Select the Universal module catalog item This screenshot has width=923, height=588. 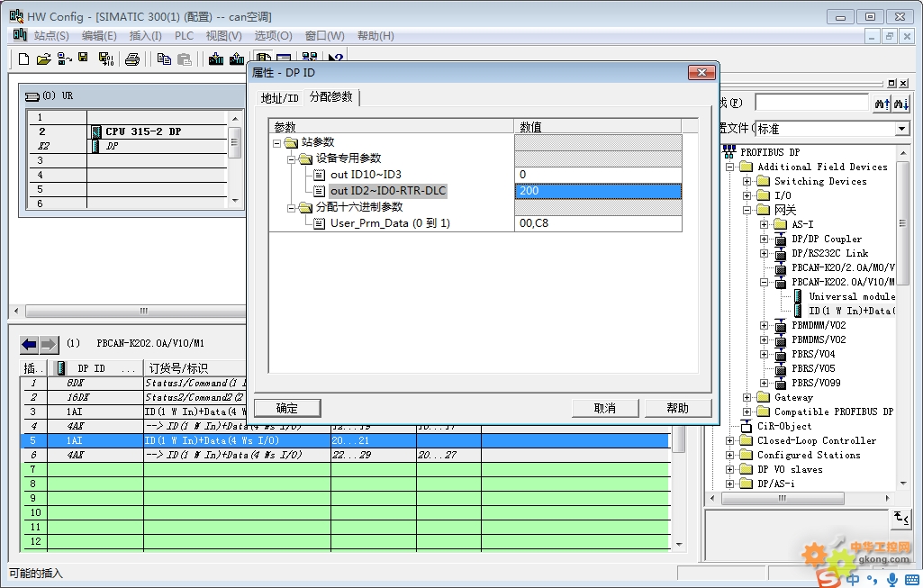pyautogui.click(x=851, y=296)
